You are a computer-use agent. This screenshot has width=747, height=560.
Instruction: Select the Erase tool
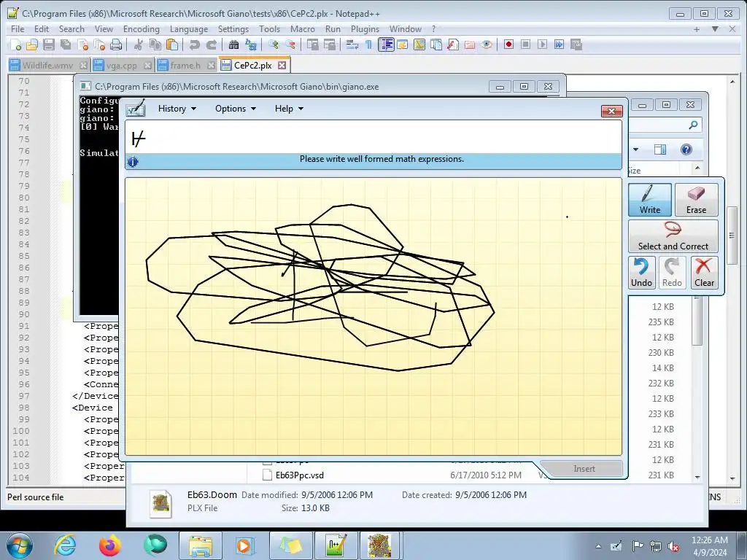696,200
